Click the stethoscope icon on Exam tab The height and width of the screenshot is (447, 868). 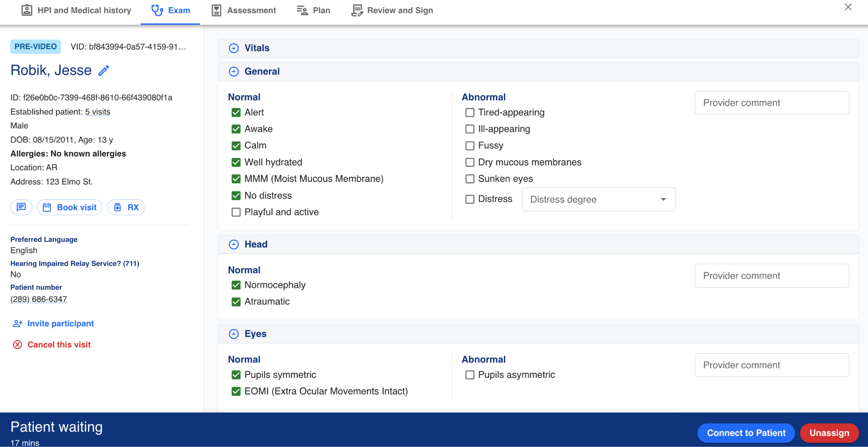click(x=157, y=10)
